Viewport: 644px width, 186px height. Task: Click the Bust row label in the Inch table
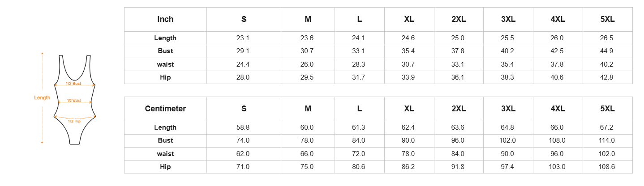(165, 51)
